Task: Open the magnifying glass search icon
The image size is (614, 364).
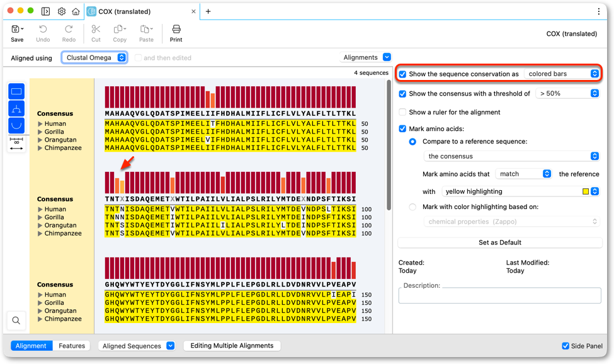Action: pyautogui.click(x=16, y=321)
